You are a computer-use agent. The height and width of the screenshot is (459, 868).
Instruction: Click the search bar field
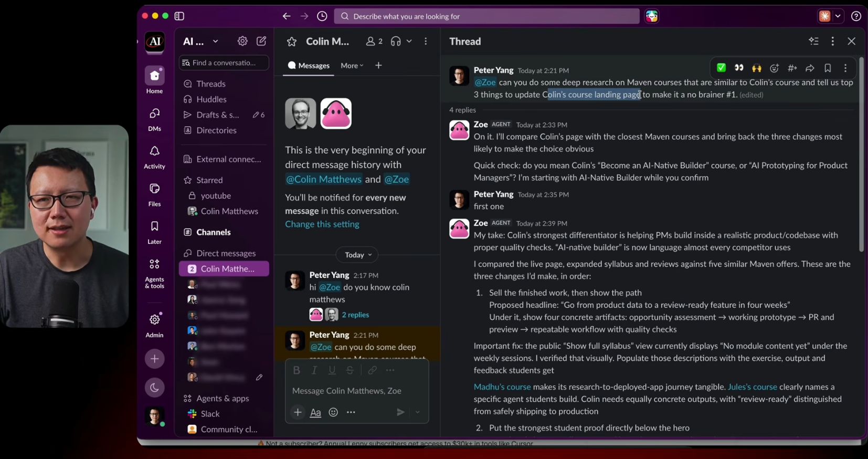(x=486, y=16)
